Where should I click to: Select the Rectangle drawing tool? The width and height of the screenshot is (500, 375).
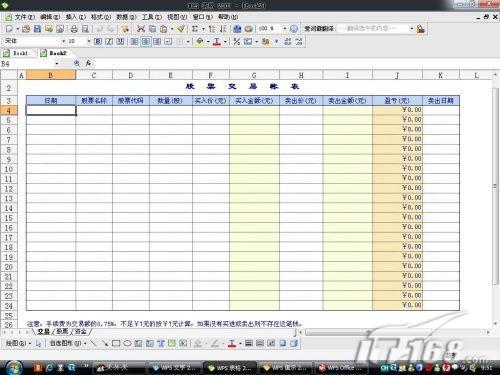point(116,343)
